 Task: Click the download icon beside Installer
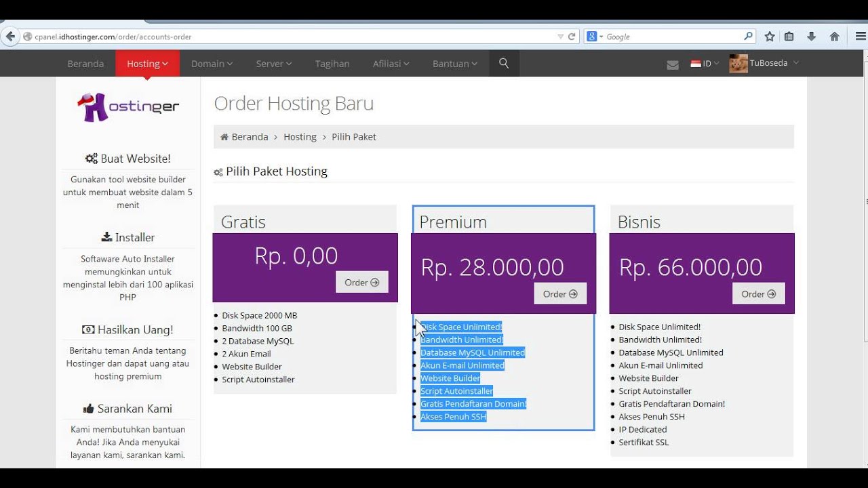106,237
